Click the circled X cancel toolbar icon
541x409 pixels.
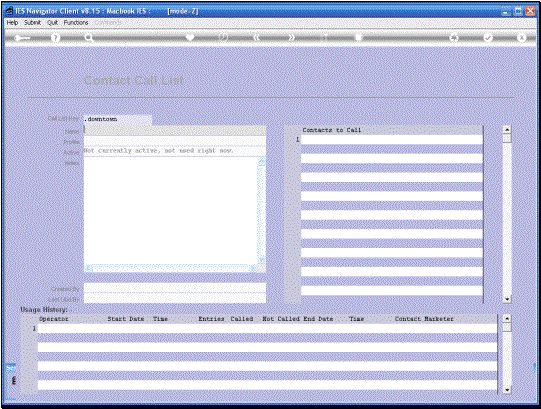tap(521, 38)
